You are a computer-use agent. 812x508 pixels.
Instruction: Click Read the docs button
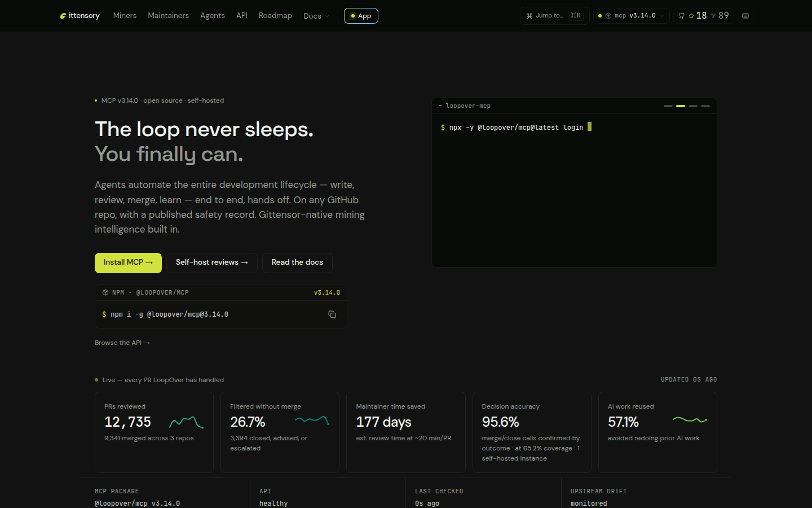(x=297, y=263)
